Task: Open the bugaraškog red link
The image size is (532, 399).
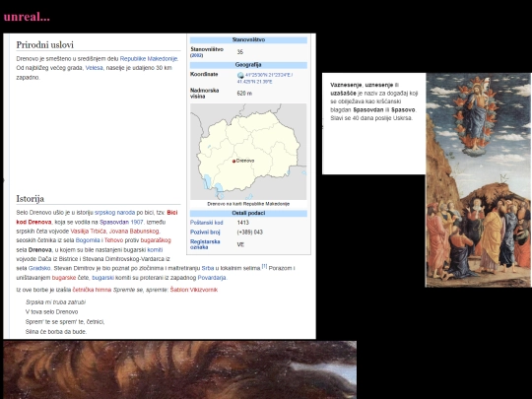Action: tap(156, 240)
